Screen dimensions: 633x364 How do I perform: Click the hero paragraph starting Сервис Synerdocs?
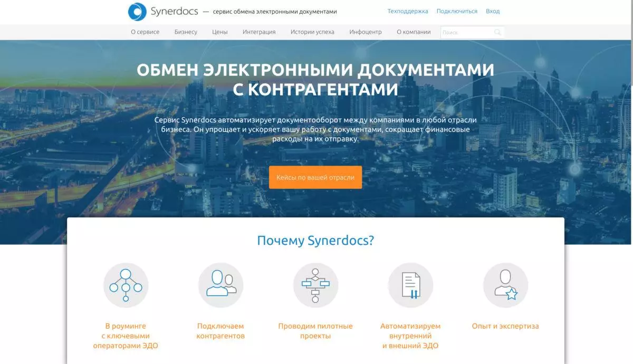coord(315,130)
